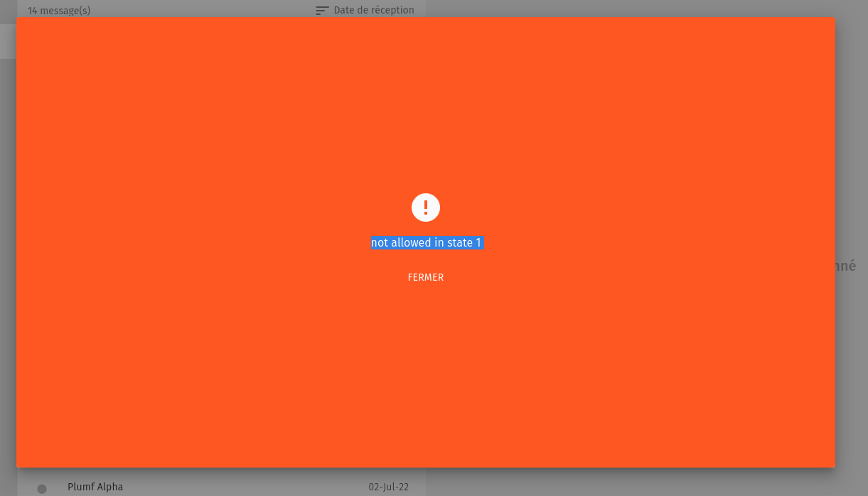Click the word 'state' in the error message
868x496 pixels.
(x=459, y=243)
